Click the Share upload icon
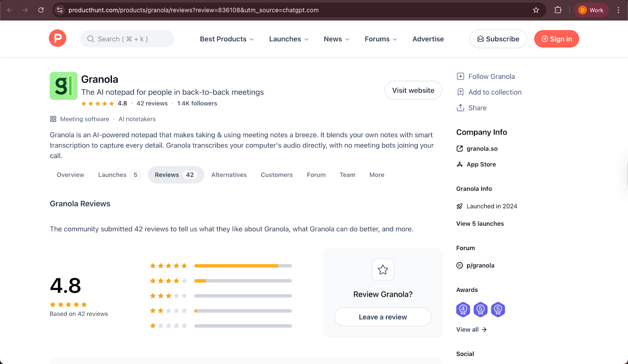Viewport: 628px width, 364px height. [460, 107]
